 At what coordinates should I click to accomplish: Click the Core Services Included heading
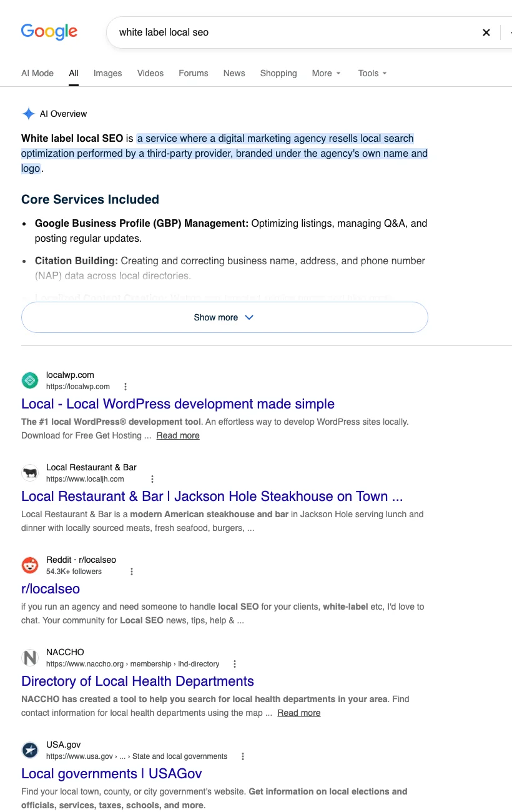90,199
